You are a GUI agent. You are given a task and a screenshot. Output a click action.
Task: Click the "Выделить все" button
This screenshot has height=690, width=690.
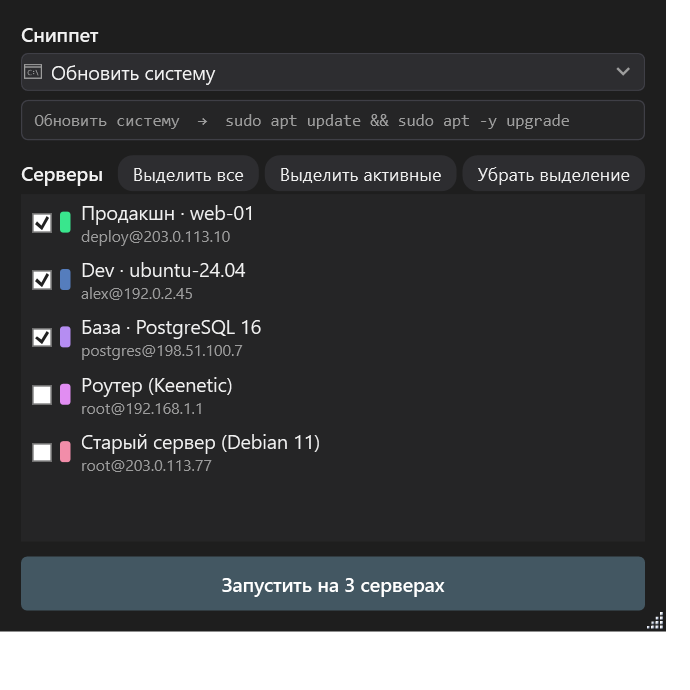coord(188,175)
